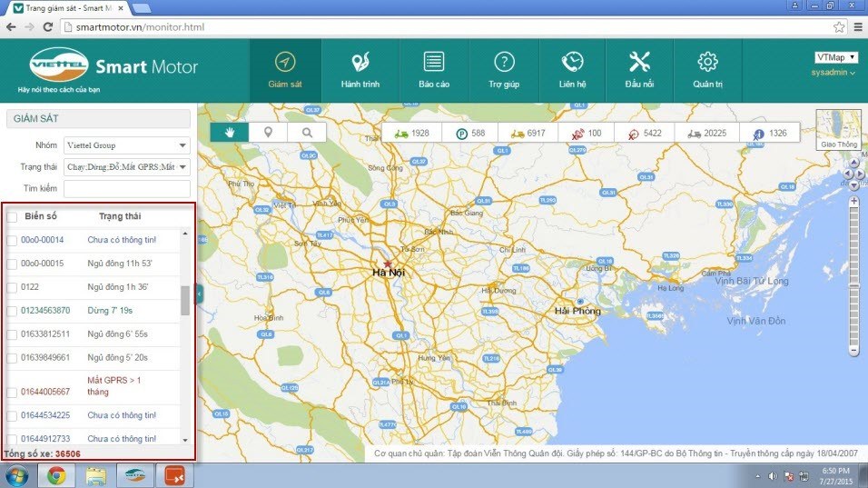Click the Tìm kiếm search input field
Screen dimensions: 868x488
[126, 188]
